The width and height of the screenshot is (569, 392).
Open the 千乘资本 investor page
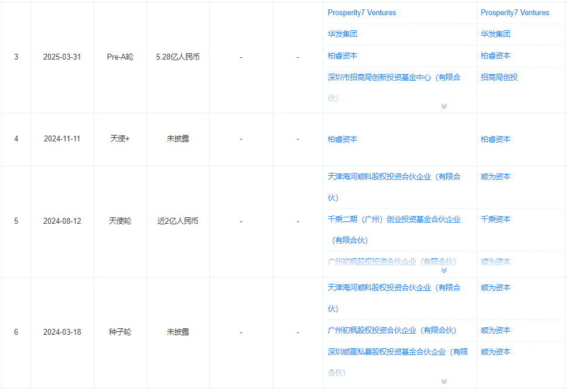[x=495, y=219]
